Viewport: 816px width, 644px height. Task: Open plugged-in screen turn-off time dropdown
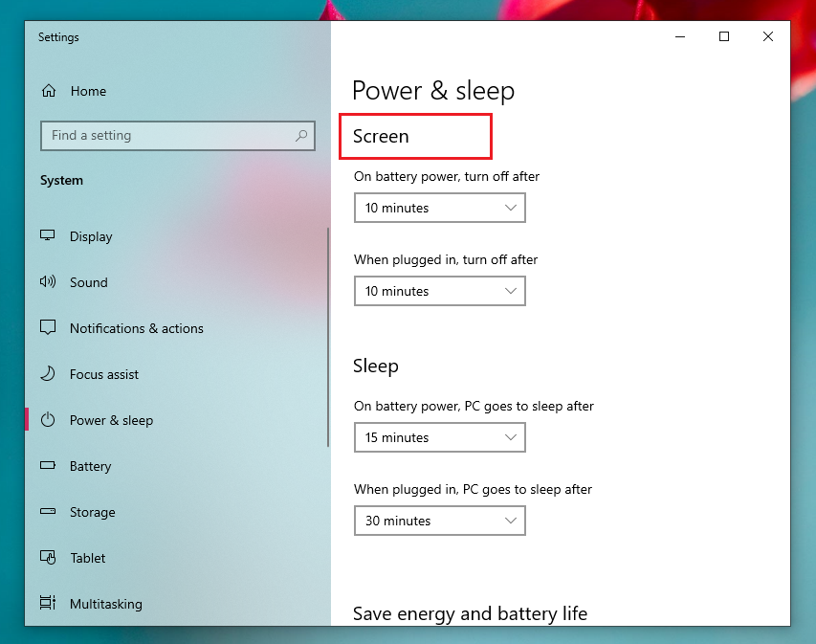(x=440, y=291)
